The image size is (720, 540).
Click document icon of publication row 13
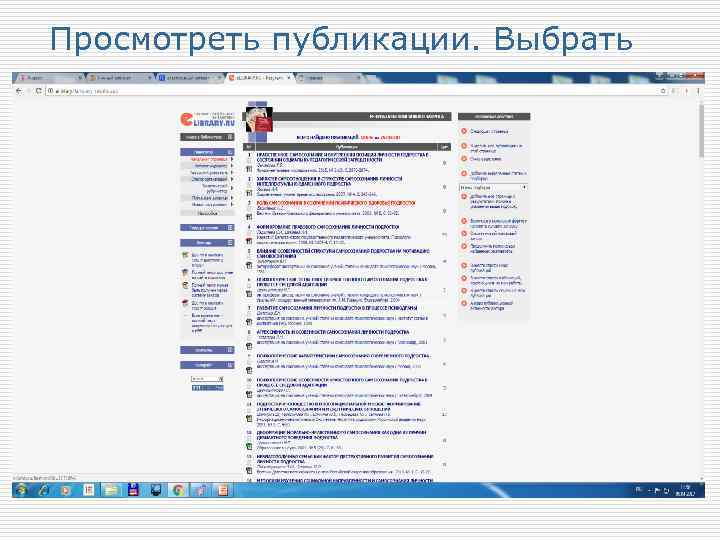(x=249, y=470)
